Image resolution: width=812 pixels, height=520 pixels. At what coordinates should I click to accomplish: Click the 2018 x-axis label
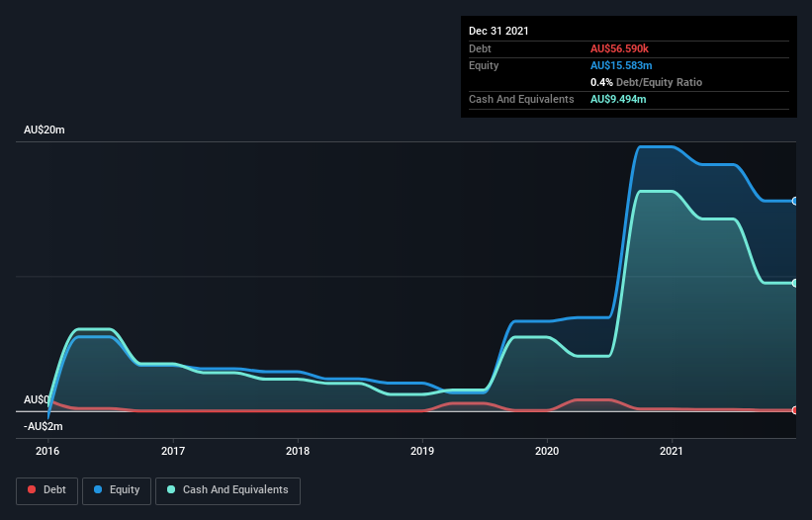pos(298,451)
